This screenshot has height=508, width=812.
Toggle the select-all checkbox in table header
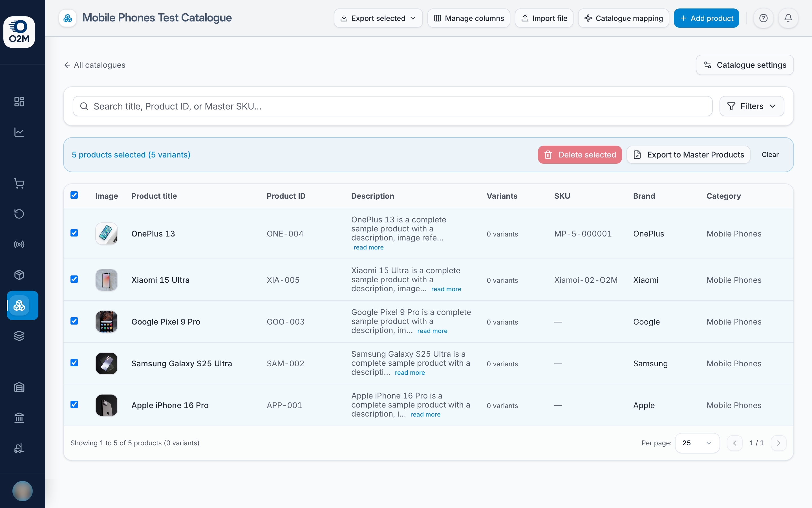click(74, 195)
